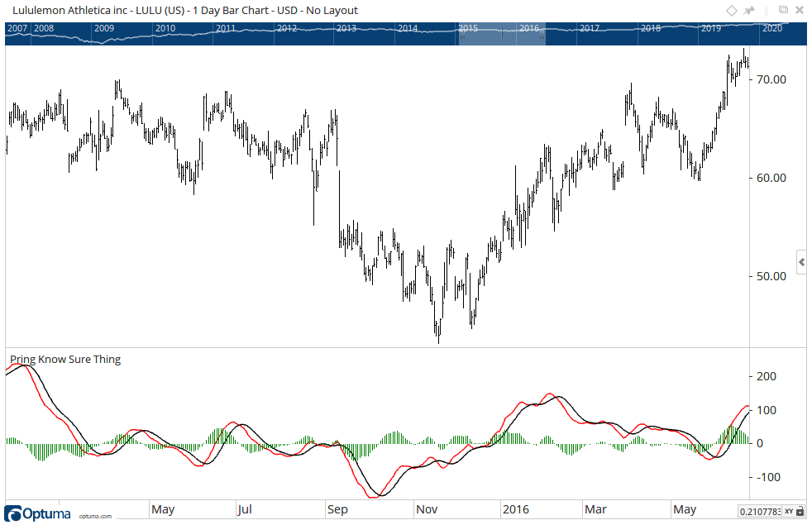
Task: Click the 2016 date axis label
Action: (x=516, y=509)
